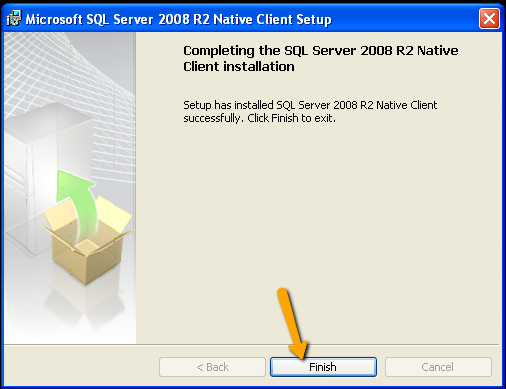The width and height of the screenshot is (506, 389).
Task: Close the Native Client Setup window
Action: click(x=489, y=19)
